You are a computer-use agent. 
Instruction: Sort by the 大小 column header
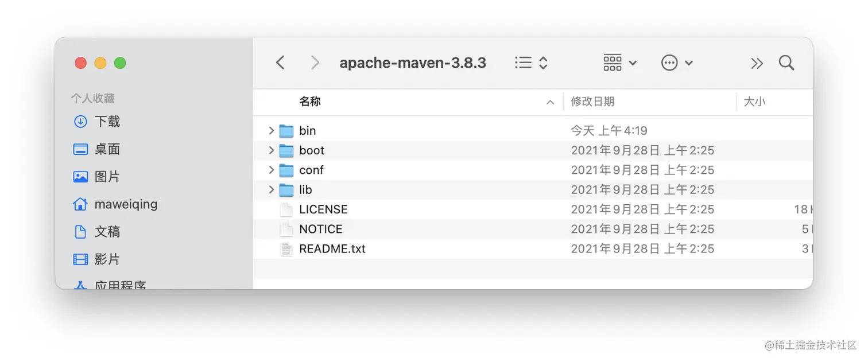(754, 102)
